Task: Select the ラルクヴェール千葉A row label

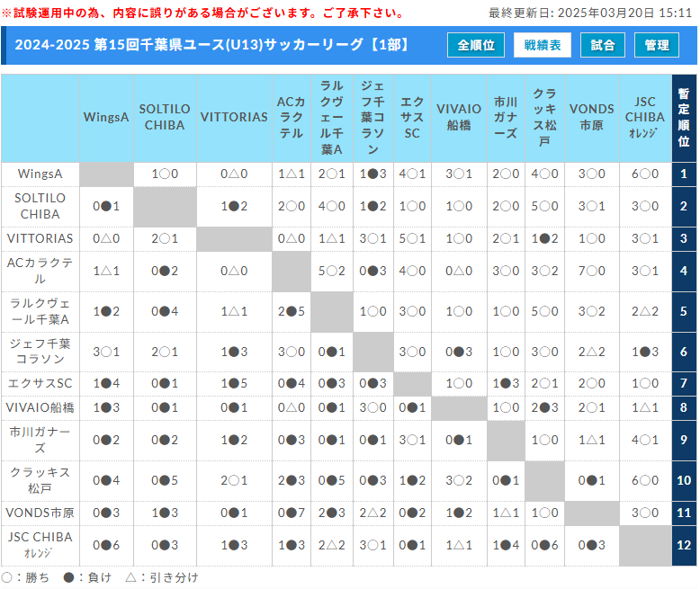Action: (x=40, y=311)
